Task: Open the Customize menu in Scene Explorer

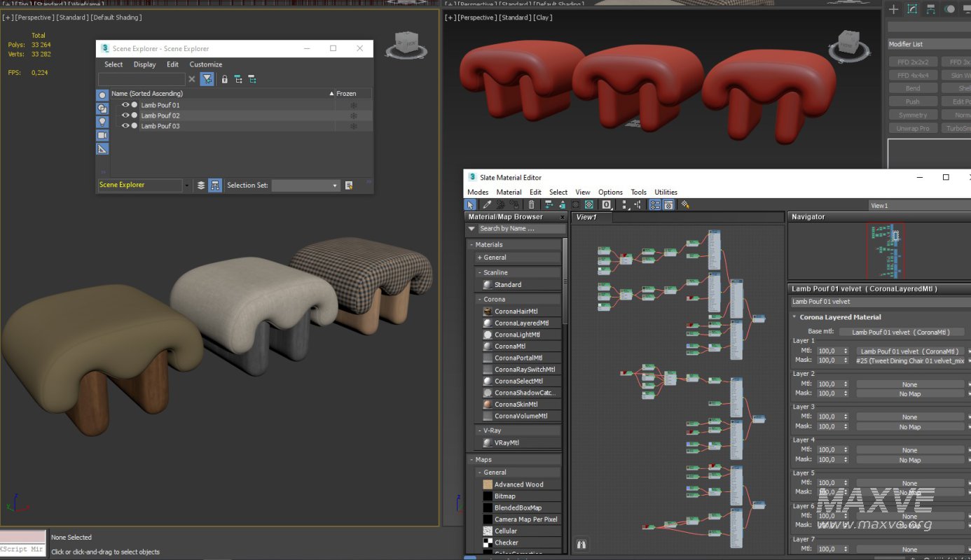Action: (x=205, y=64)
